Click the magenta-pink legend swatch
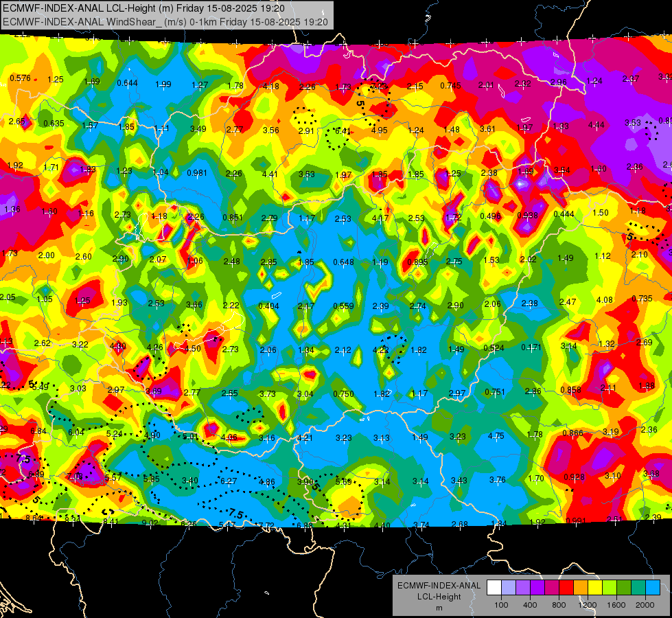 click(x=552, y=588)
